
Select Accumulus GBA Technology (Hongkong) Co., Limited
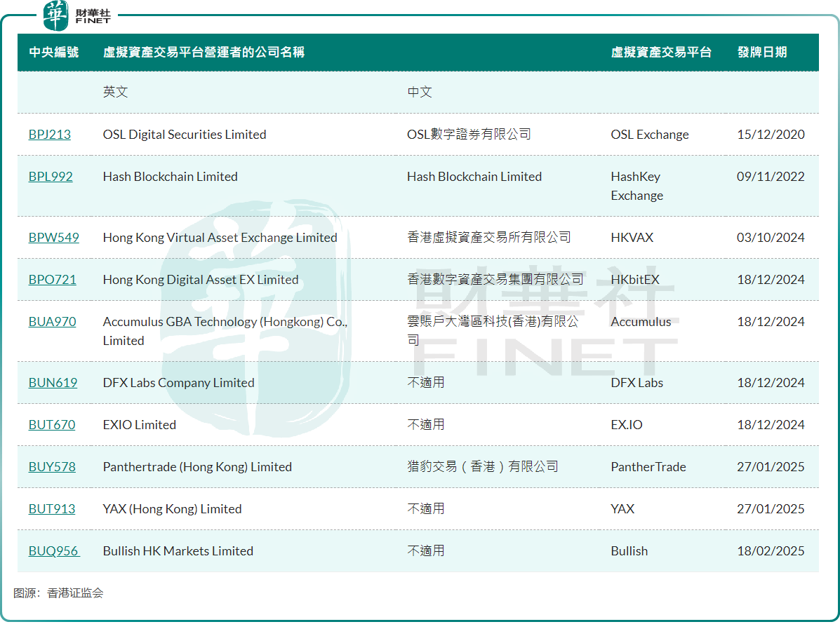pos(225,331)
